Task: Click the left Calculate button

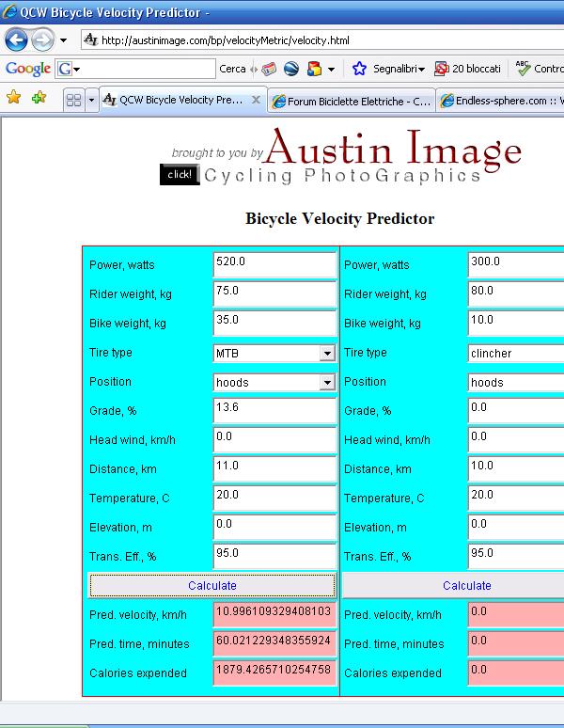Action: [211, 585]
